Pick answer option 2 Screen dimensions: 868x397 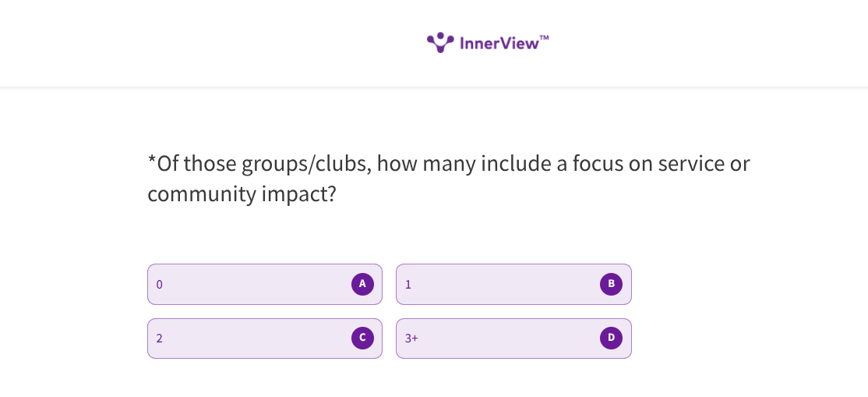249,338
